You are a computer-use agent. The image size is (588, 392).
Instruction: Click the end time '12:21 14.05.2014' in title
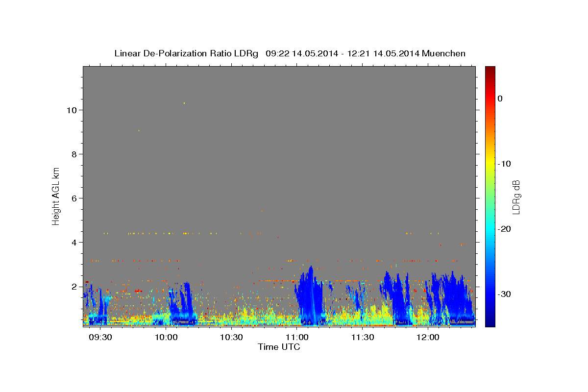383,53
